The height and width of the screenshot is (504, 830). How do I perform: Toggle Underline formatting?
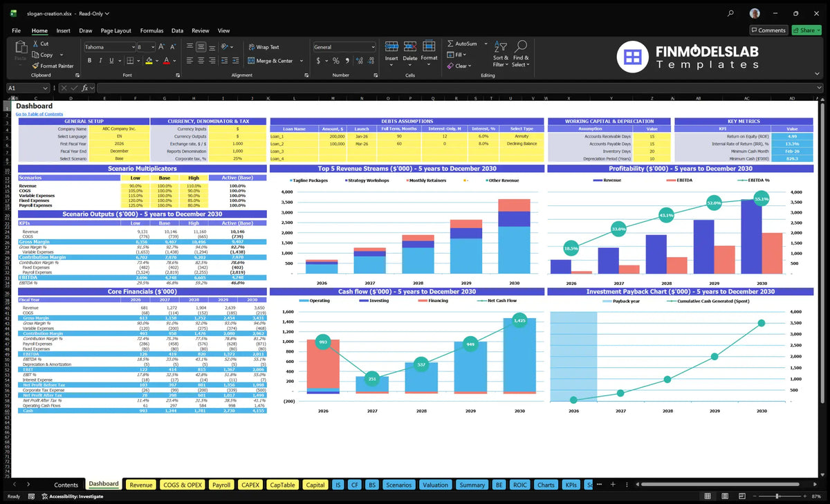click(x=110, y=61)
